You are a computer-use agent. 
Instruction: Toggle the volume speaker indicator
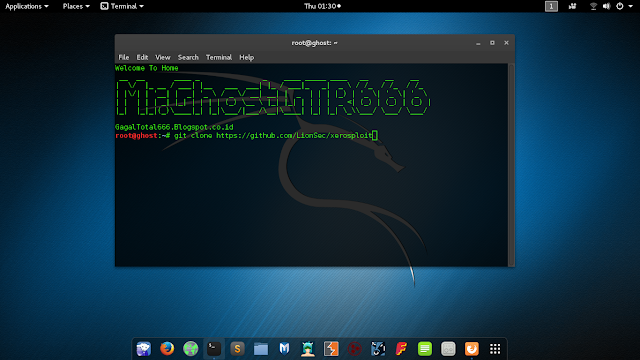tap(607, 6)
